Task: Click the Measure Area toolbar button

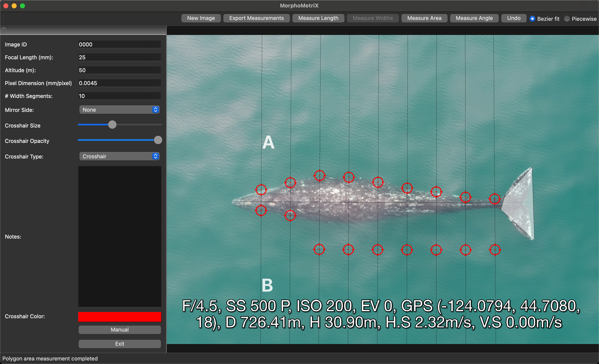Action: 424,18
